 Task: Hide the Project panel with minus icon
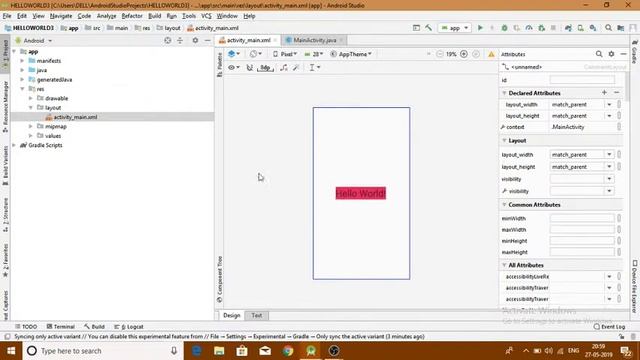(x=207, y=40)
